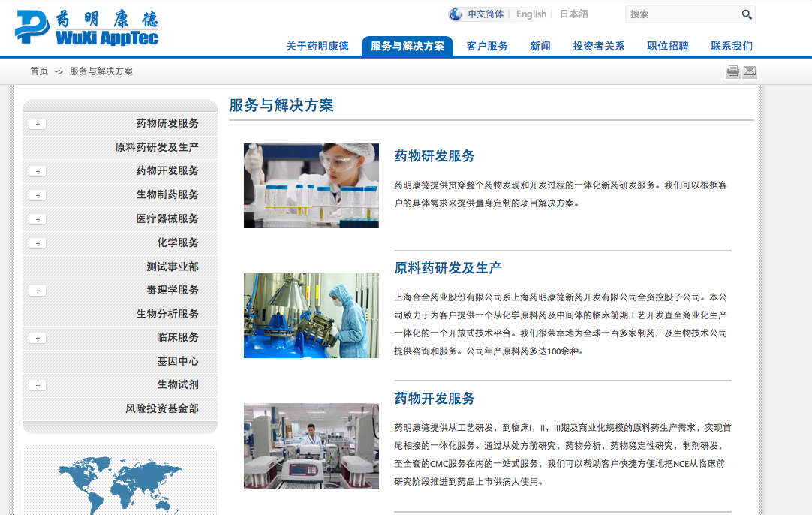812x515 pixels.
Task: Expand the 医疗器械服务 sidebar item
Action: 38,219
